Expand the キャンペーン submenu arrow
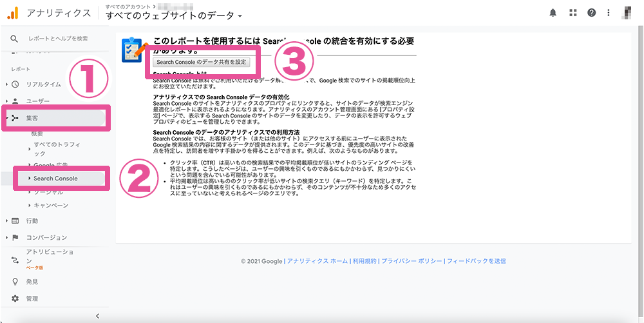Image resolution: width=644 pixels, height=323 pixels. (x=30, y=205)
